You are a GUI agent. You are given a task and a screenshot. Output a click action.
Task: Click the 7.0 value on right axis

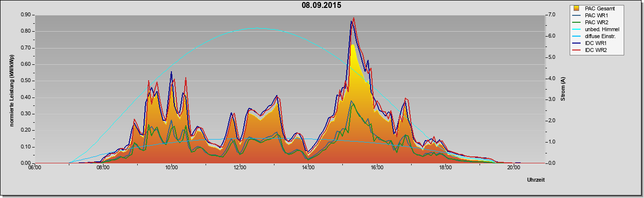[x=551, y=15]
